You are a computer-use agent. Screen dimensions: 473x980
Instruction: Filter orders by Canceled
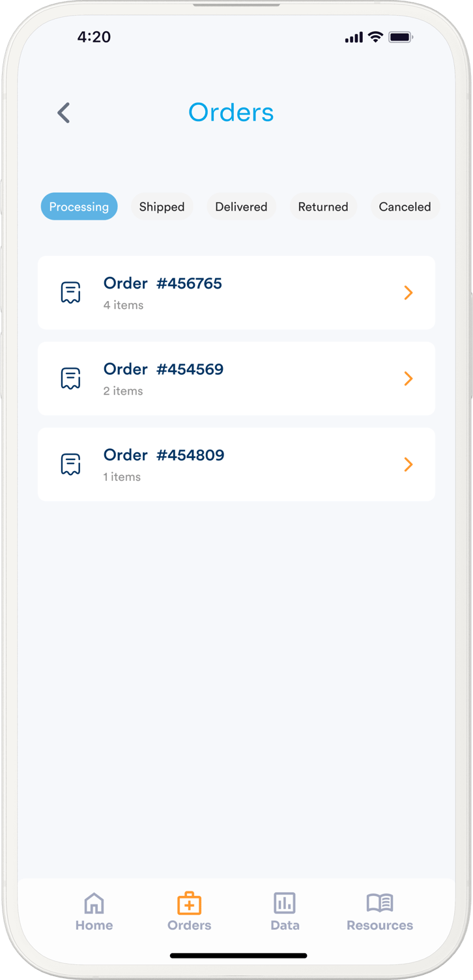405,207
